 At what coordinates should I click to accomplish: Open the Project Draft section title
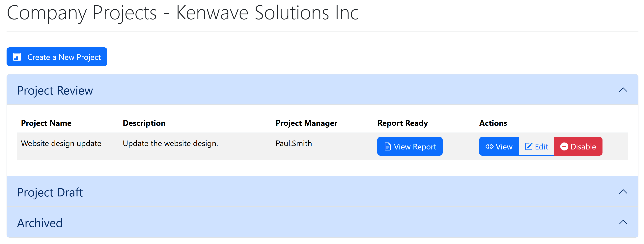click(50, 192)
